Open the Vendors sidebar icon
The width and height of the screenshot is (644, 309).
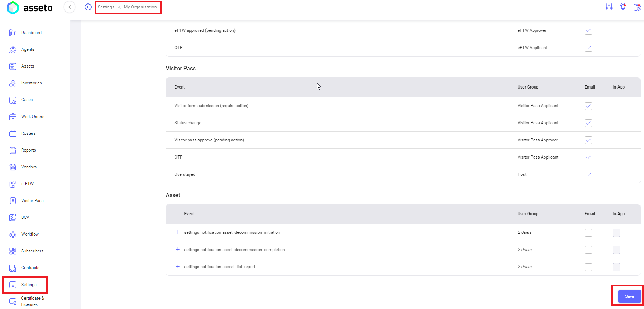pyautogui.click(x=13, y=167)
